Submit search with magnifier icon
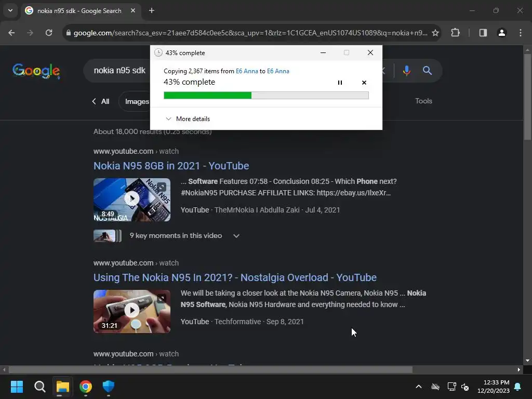This screenshot has width=532, height=399. pyautogui.click(x=427, y=71)
